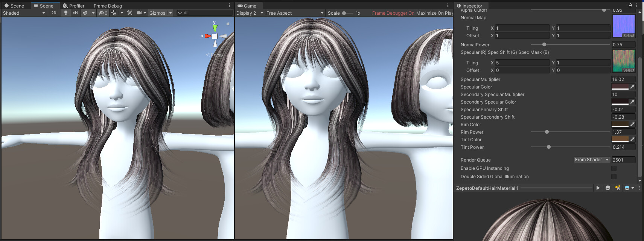Viewport: 644px width, 241px height.
Task: Open the Free Aspect ratio dropdown
Action: point(295,13)
